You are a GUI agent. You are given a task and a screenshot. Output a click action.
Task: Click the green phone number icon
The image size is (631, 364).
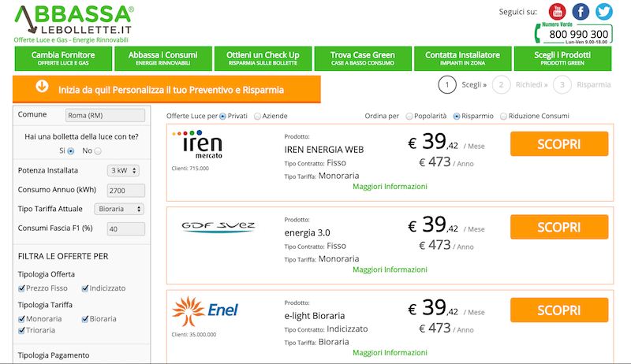[538, 33]
